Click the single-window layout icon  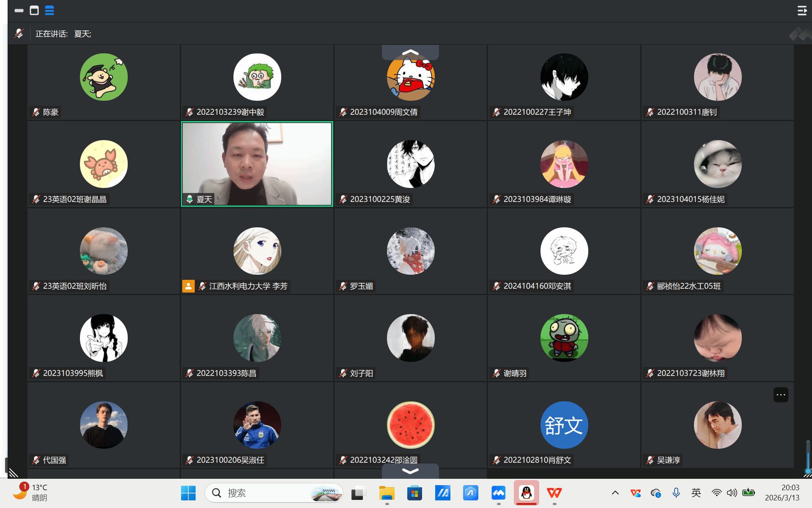click(x=34, y=11)
